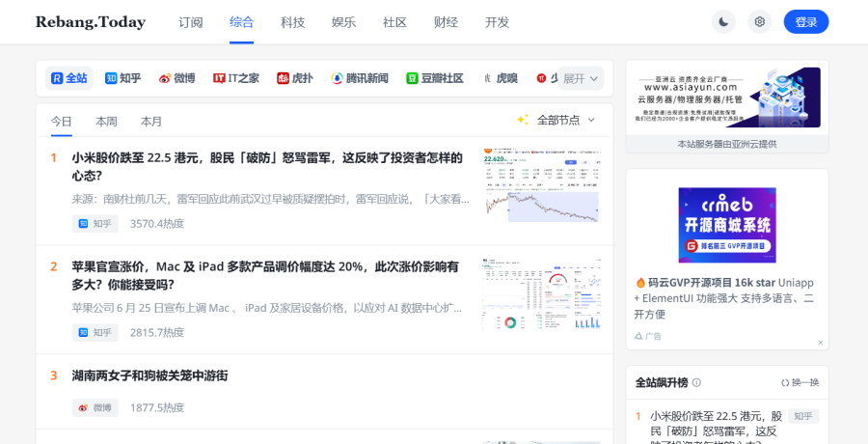Viewport: 868px width, 444px height.
Task: Refresh the list with 换一换
Action: 800,382
